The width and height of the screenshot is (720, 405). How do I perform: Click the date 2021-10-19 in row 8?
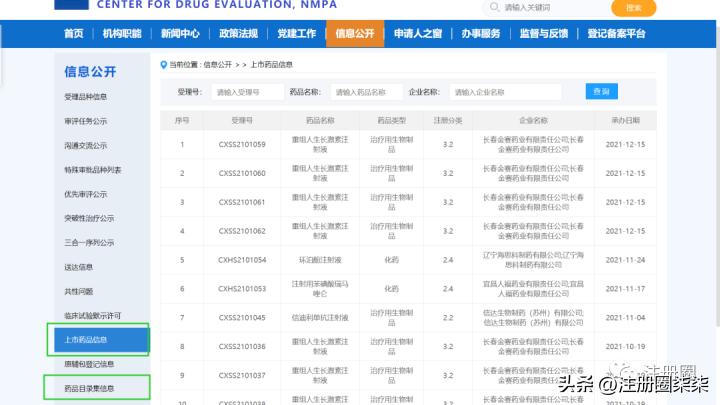click(625, 346)
